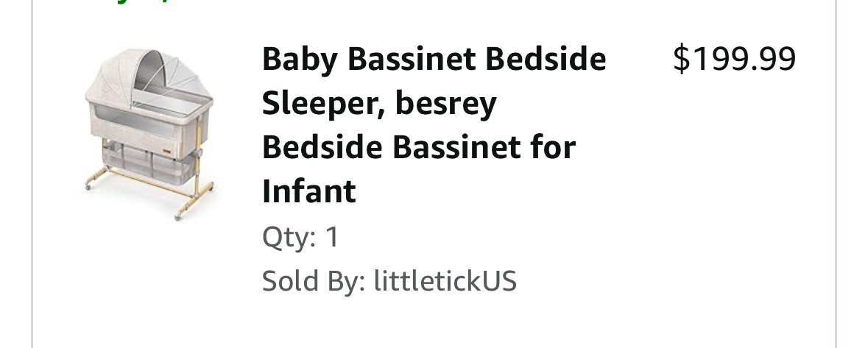The image size is (868, 348).
Task: Open the Baby Bassinet Bedside Sleeper title link
Action: click(434, 125)
